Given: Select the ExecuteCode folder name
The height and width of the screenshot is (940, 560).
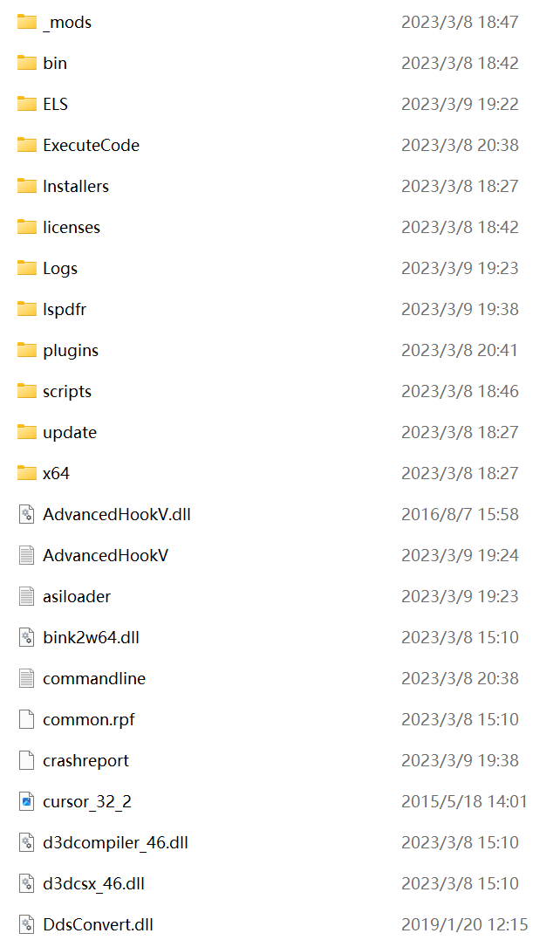Looking at the screenshot, I should [91, 145].
